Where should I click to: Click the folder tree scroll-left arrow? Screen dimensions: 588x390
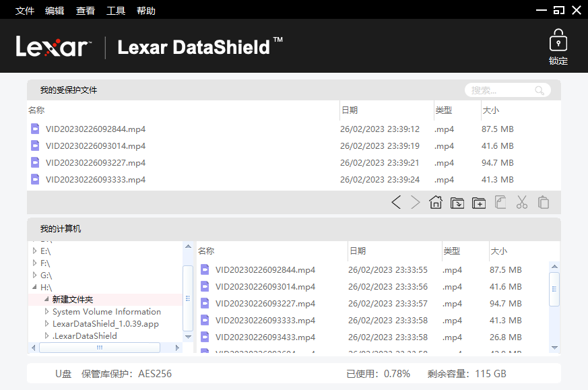34,348
